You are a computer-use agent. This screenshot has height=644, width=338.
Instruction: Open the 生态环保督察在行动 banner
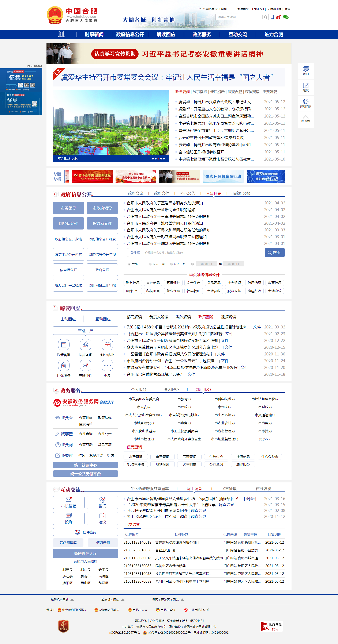click(x=223, y=177)
